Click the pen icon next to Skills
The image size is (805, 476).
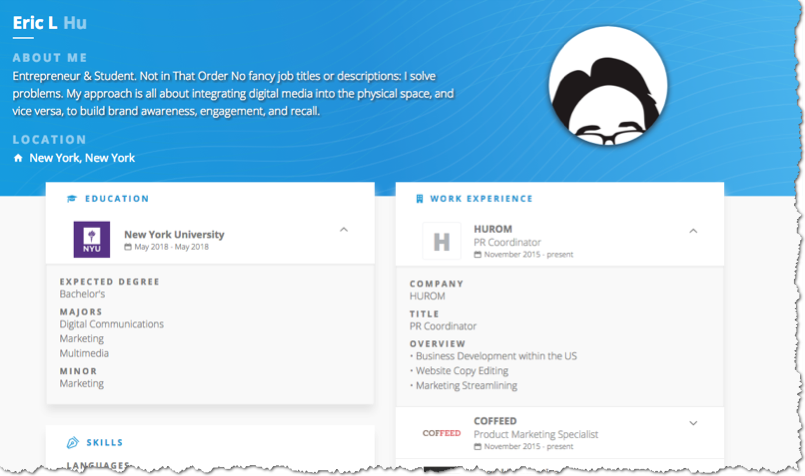[x=71, y=442]
